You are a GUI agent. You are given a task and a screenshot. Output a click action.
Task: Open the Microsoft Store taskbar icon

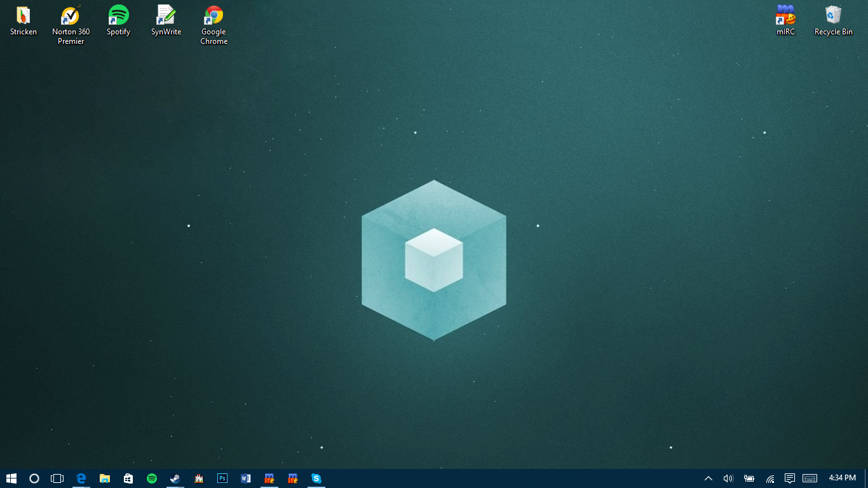[128, 478]
